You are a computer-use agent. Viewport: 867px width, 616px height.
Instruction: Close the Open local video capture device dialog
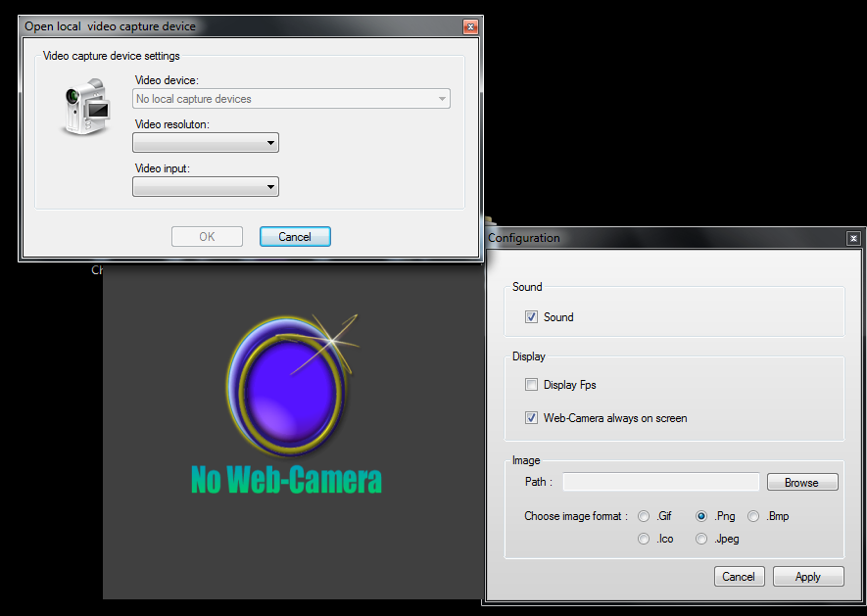click(469, 26)
